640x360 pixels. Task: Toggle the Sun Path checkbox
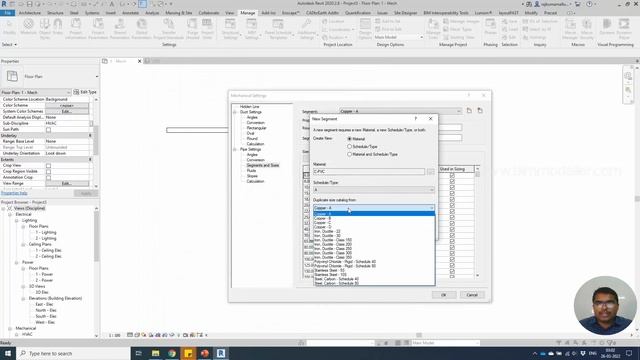(49, 130)
